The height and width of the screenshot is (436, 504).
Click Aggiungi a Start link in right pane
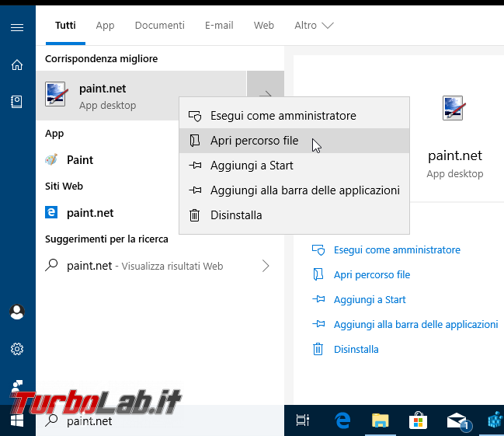[x=370, y=299]
